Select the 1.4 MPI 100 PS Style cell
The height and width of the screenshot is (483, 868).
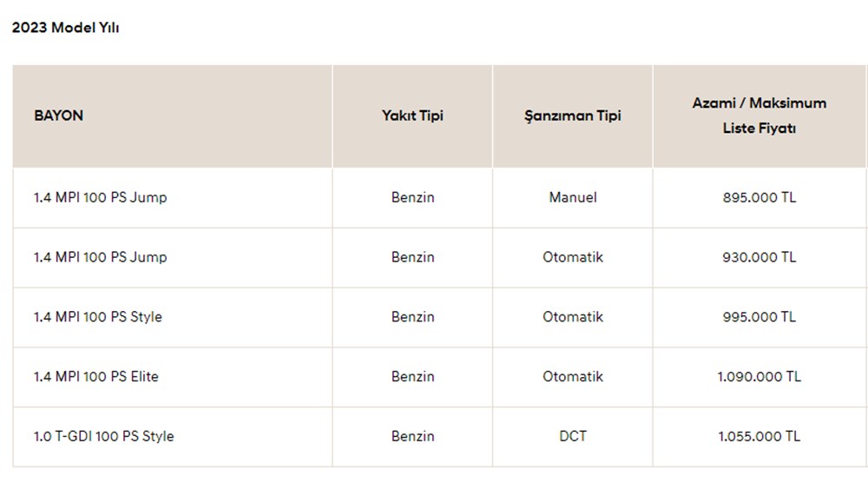tap(98, 317)
